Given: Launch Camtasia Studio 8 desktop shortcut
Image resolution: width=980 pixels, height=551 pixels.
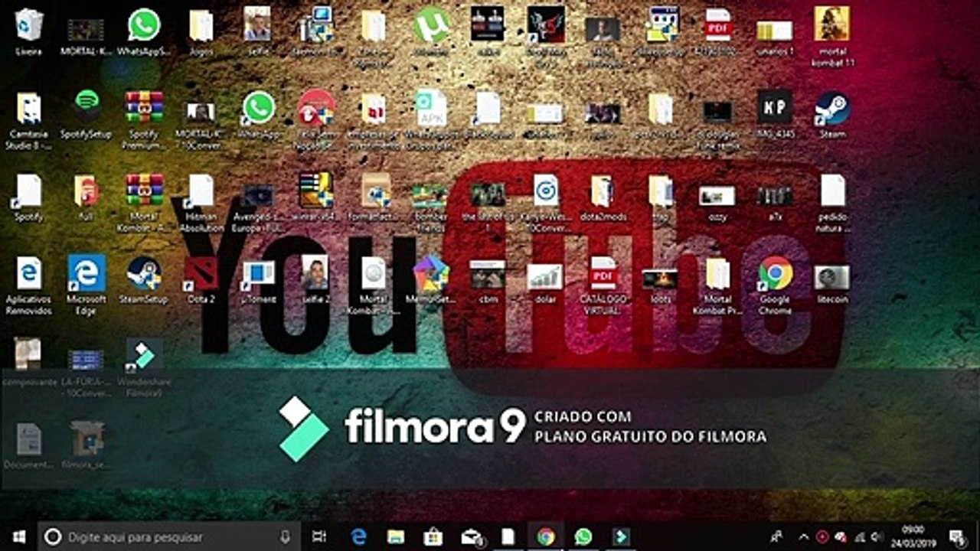Looking at the screenshot, I should (28, 120).
